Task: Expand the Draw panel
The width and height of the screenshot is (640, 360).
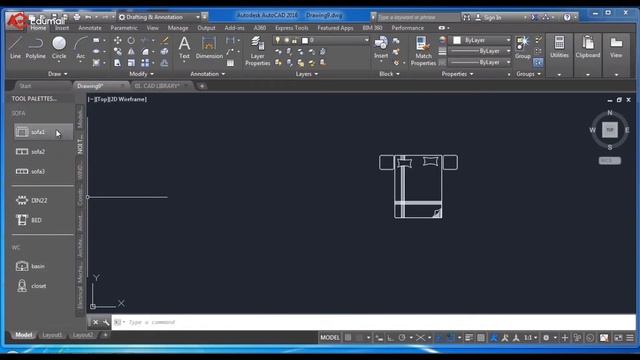Action: pos(58,74)
